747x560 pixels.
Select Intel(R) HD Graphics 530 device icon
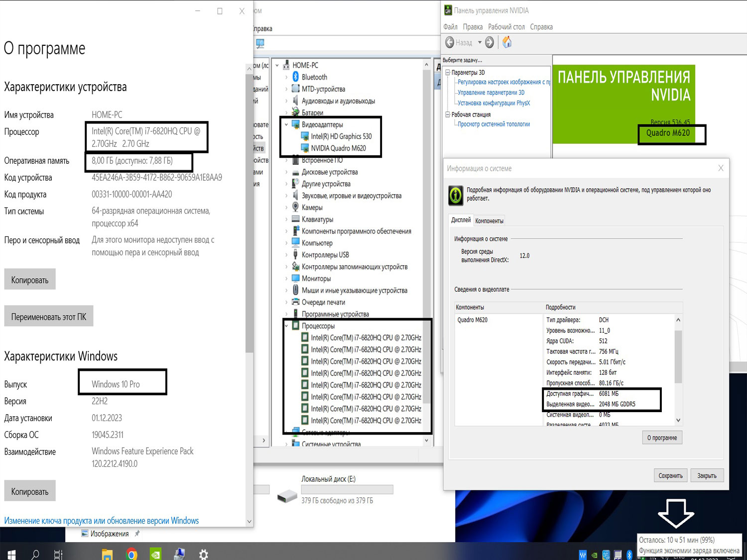click(x=305, y=136)
